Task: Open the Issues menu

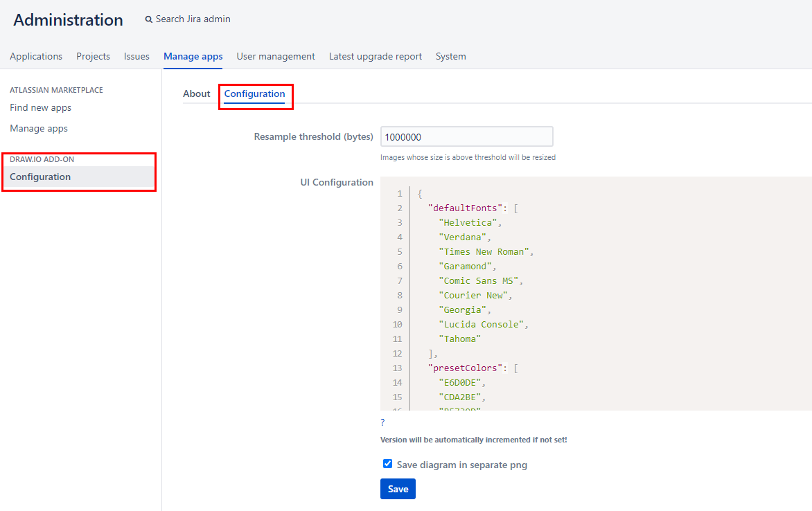Action: click(136, 56)
